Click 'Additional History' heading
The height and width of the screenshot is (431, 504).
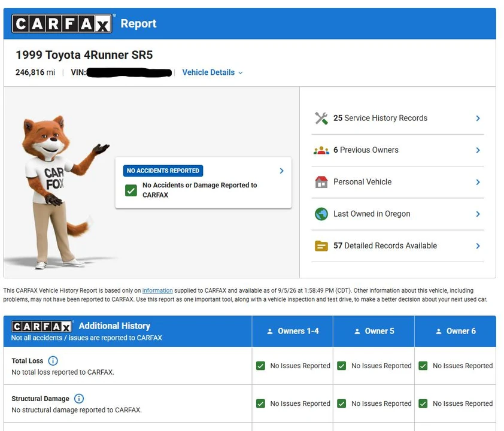(114, 326)
